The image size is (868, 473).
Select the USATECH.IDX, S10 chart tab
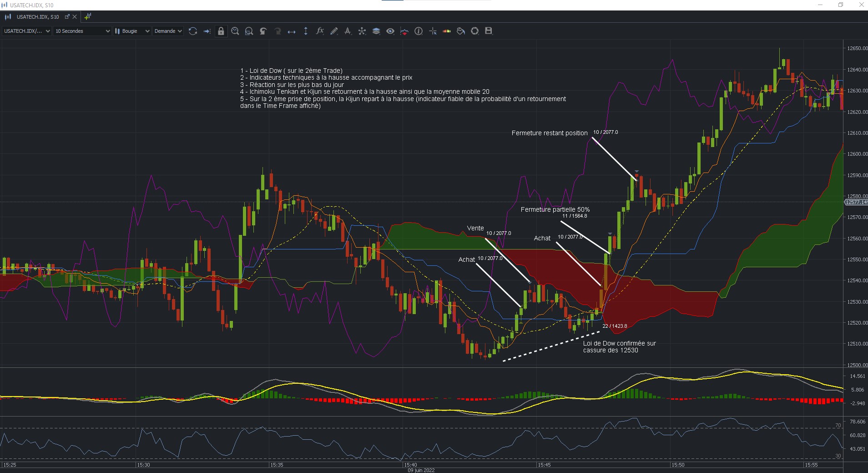[x=38, y=17]
